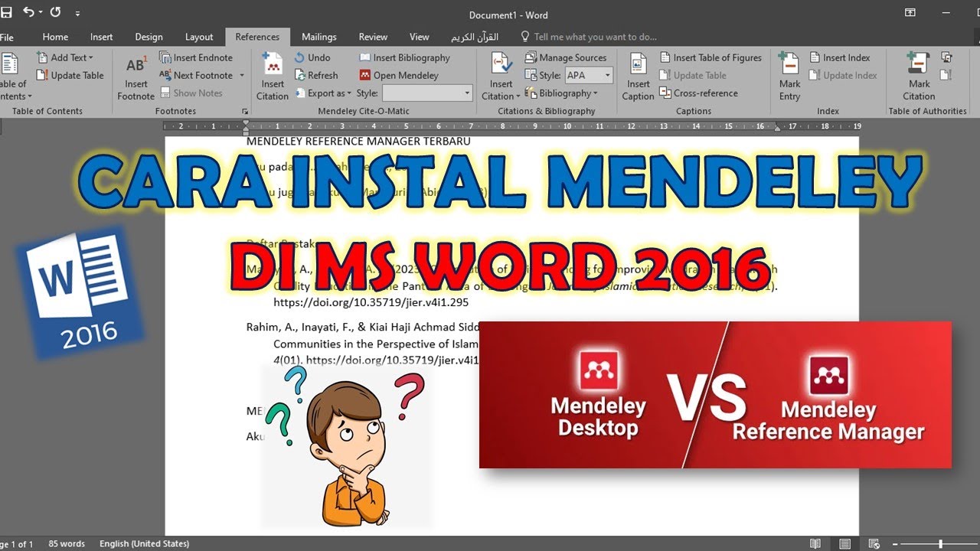
Task: Click Update Index button
Action: coord(843,75)
